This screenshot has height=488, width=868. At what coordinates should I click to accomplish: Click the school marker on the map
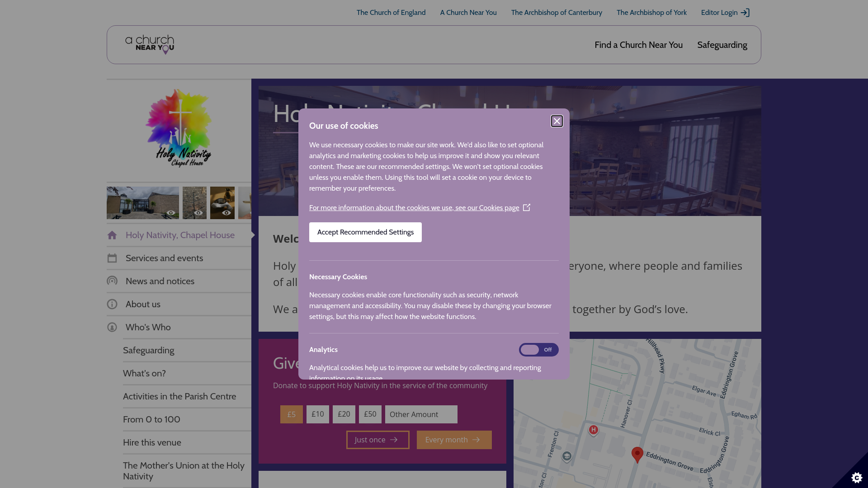point(566,456)
